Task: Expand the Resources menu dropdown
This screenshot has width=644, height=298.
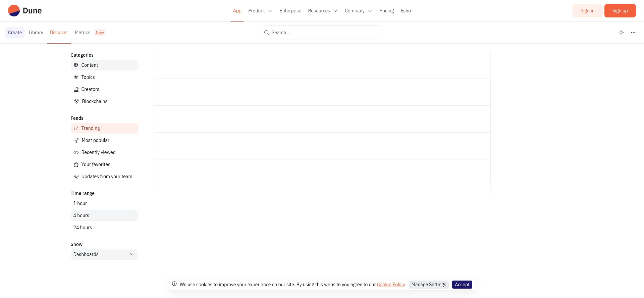Action: tap(322, 11)
